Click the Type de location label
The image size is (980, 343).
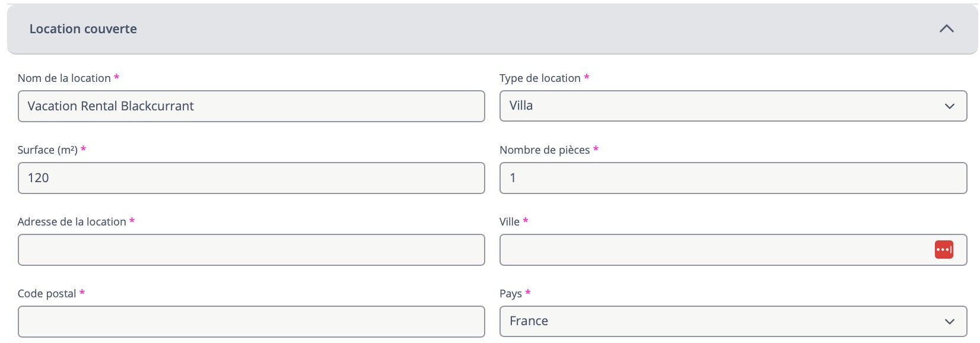click(540, 78)
